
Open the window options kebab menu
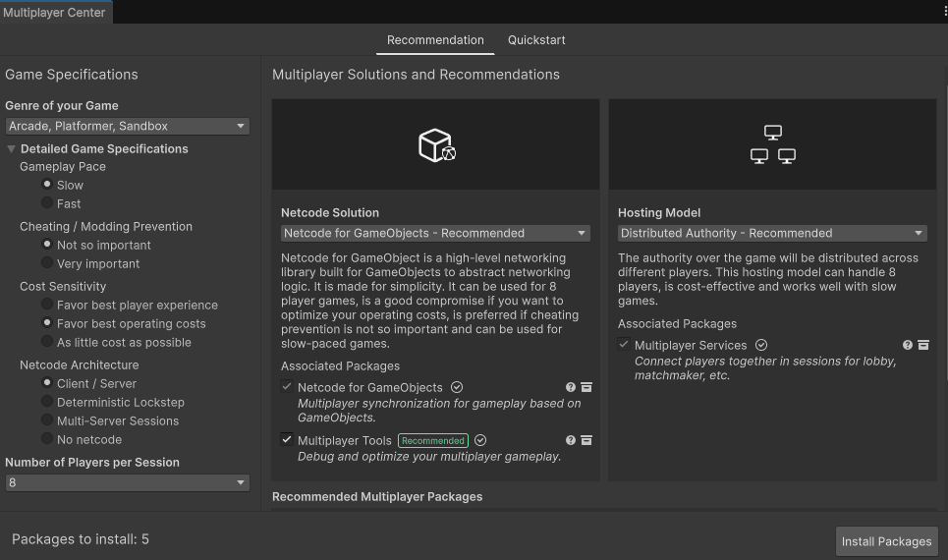tap(944, 12)
